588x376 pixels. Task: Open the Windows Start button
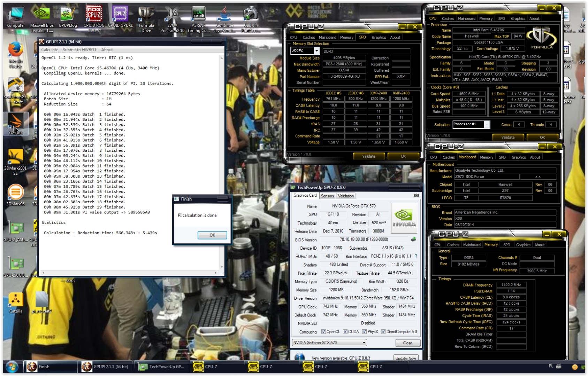(12, 367)
